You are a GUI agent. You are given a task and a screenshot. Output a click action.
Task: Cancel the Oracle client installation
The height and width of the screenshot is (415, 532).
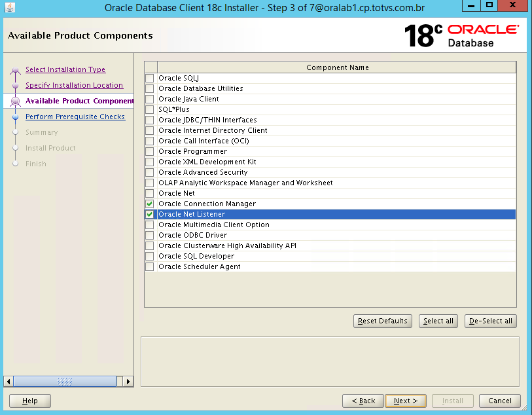pos(500,401)
